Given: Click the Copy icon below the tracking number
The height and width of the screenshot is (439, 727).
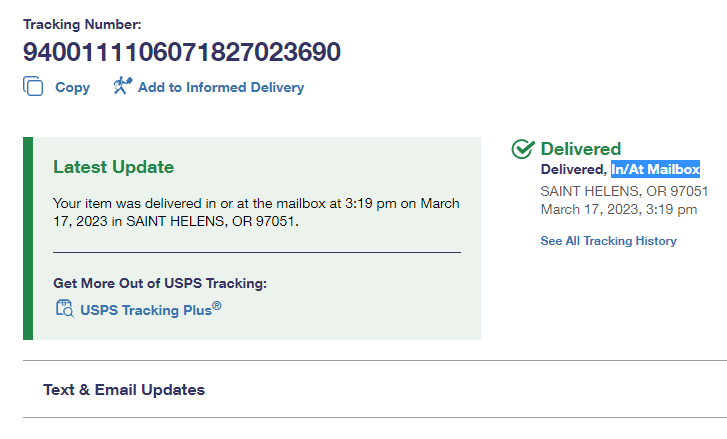Looking at the screenshot, I should coord(34,87).
